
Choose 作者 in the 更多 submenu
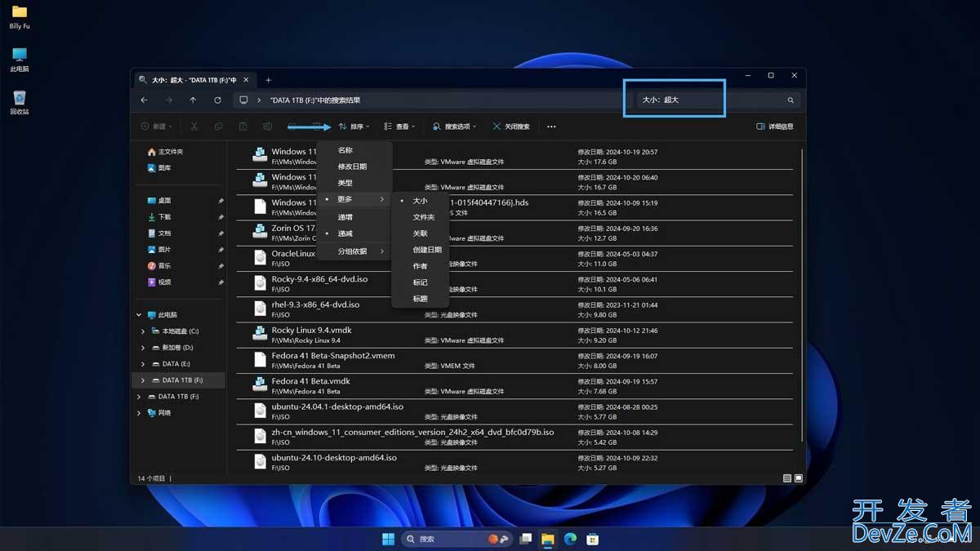point(421,266)
